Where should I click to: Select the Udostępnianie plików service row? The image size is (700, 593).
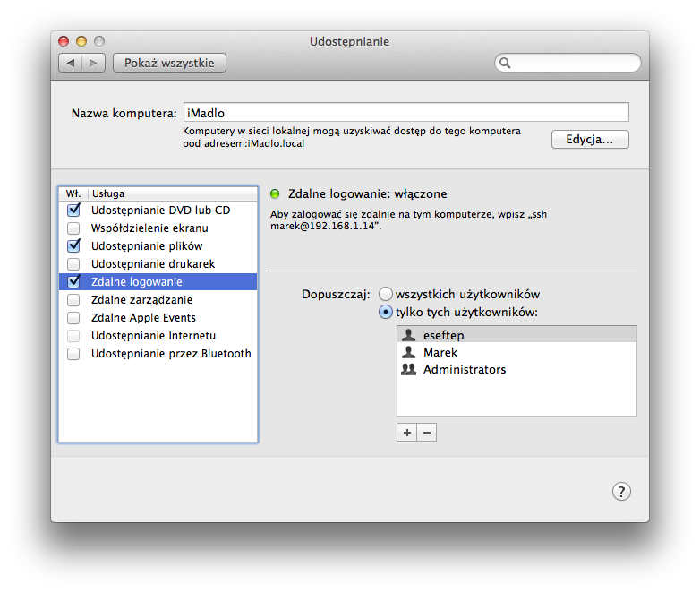[158, 245]
